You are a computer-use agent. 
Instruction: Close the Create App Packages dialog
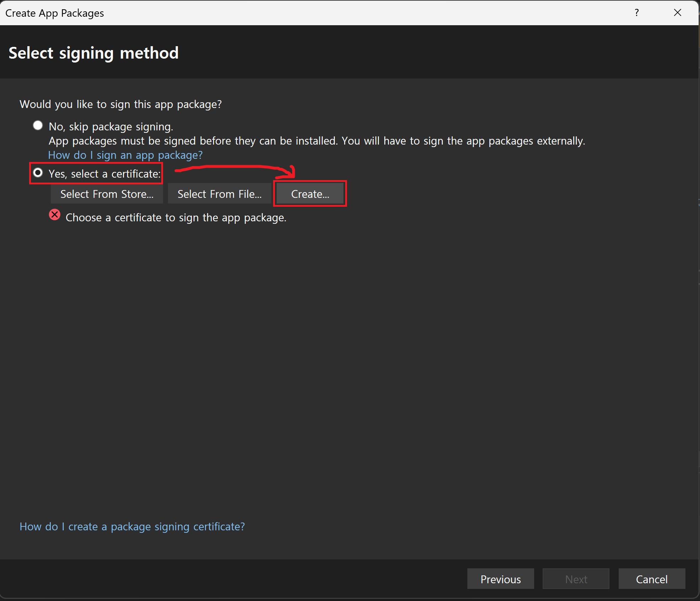tap(677, 13)
